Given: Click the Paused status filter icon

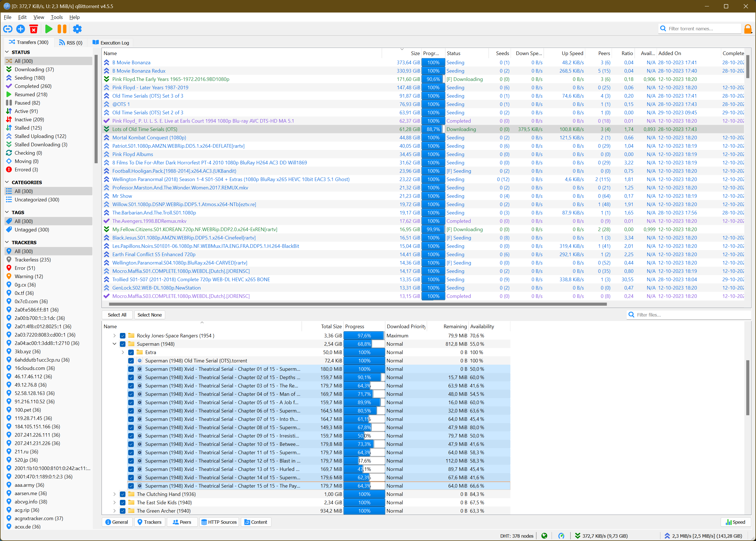Looking at the screenshot, I should [9, 103].
